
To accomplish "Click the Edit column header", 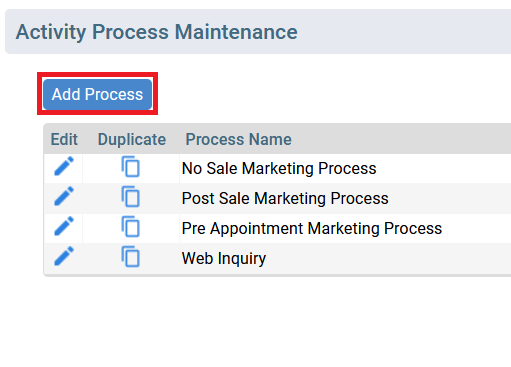I will [x=64, y=139].
